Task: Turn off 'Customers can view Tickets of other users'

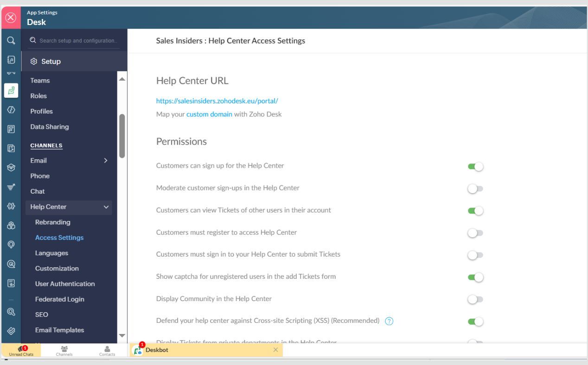Action: click(476, 211)
